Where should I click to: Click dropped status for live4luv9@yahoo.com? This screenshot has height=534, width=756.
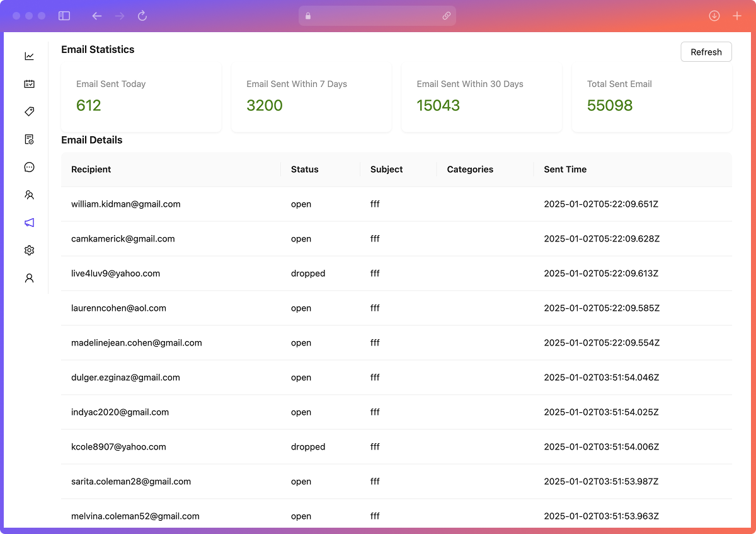[308, 274]
